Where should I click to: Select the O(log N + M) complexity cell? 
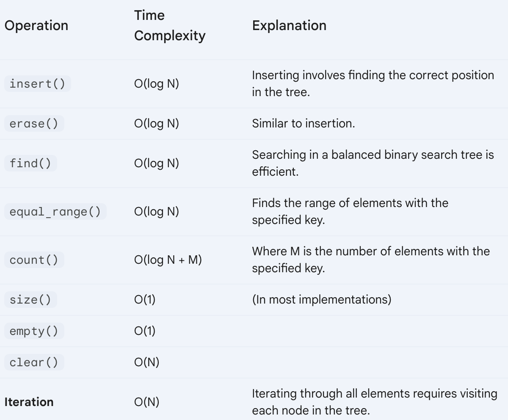[168, 260]
